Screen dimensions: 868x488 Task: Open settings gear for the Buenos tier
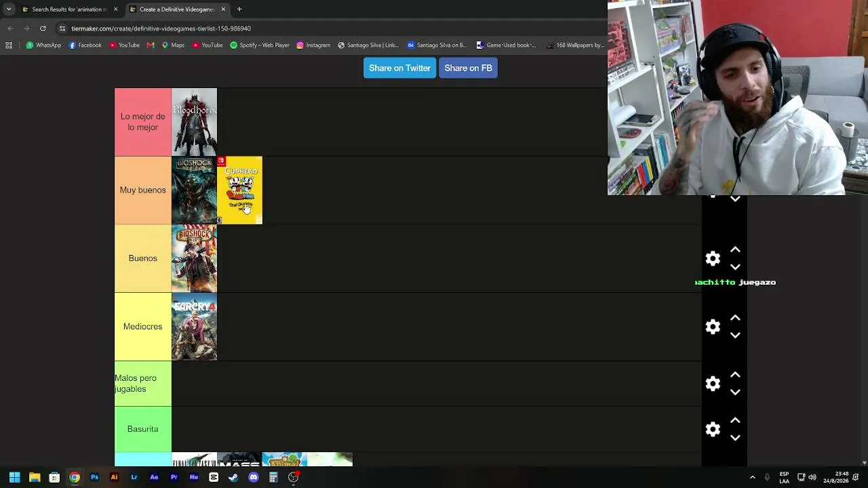point(713,258)
